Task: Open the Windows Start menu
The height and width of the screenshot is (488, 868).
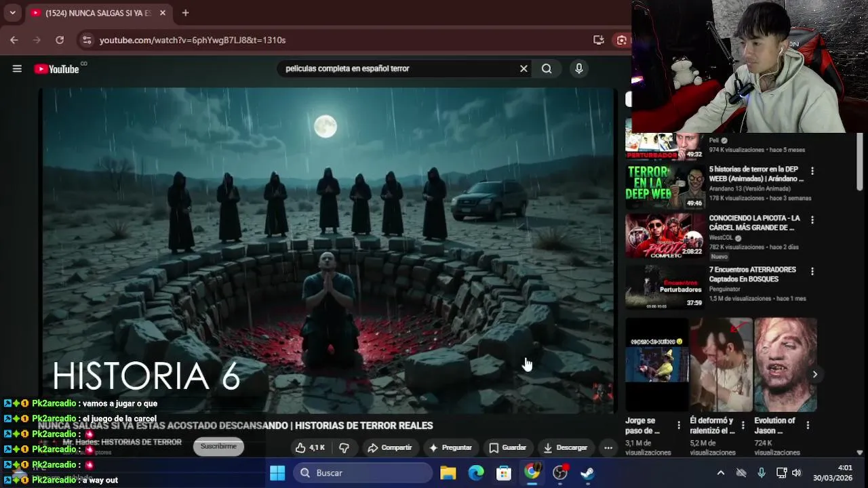Action: [277, 473]
